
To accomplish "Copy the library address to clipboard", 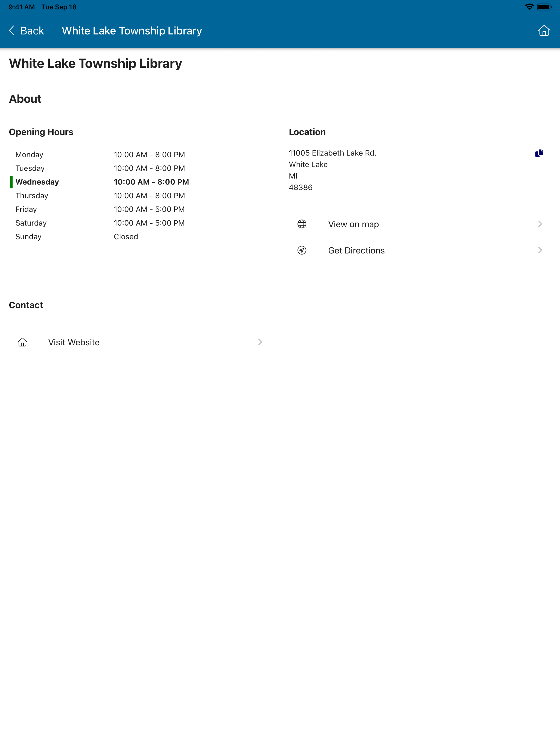I will coord(539,153).
